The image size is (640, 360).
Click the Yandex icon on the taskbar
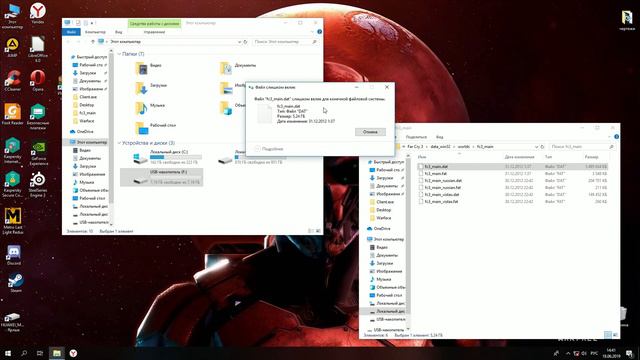click(x=73, y=353)
